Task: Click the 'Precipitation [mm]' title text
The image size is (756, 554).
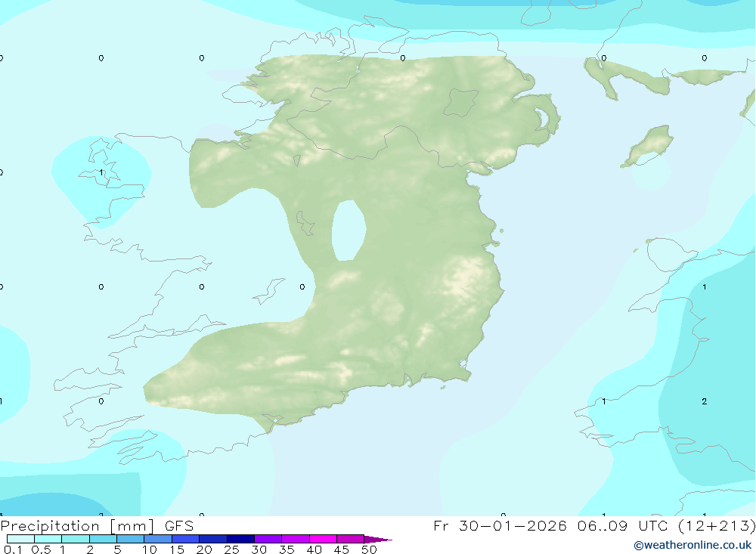Action: (x=77, y=525)
